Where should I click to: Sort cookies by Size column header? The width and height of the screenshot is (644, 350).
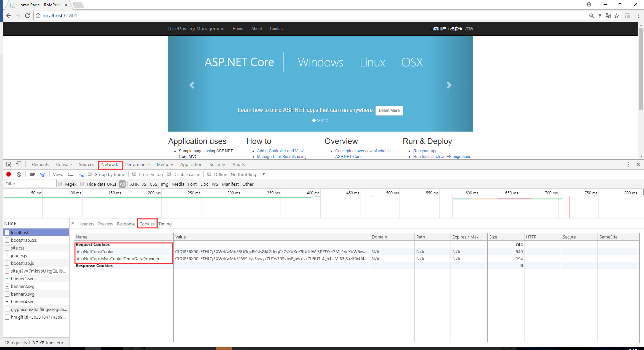coord(506,237)
